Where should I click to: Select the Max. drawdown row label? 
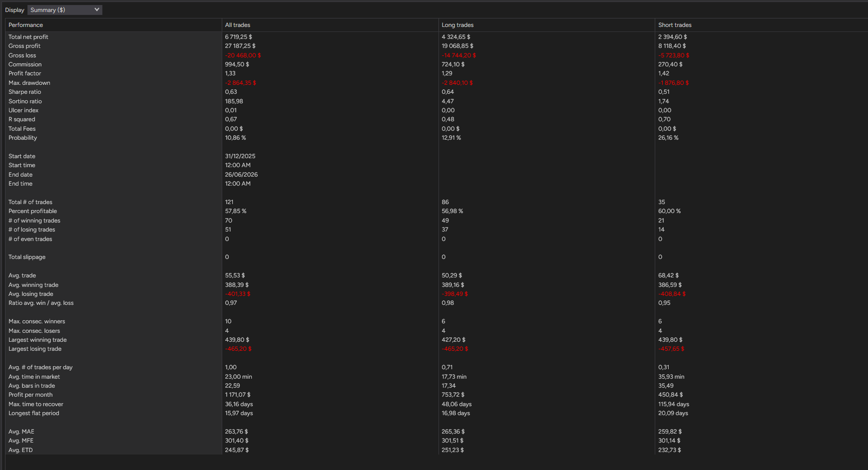pyautogui.click(x=29, y=83)
